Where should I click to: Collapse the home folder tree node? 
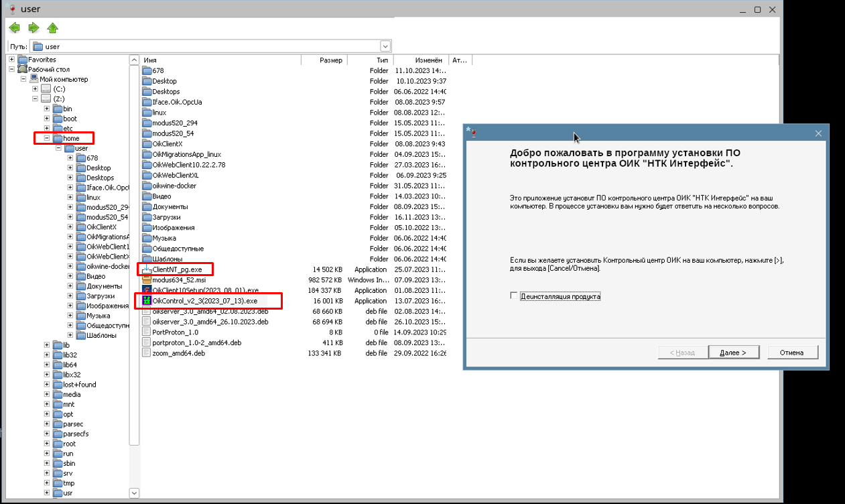(x=47, y=139)
